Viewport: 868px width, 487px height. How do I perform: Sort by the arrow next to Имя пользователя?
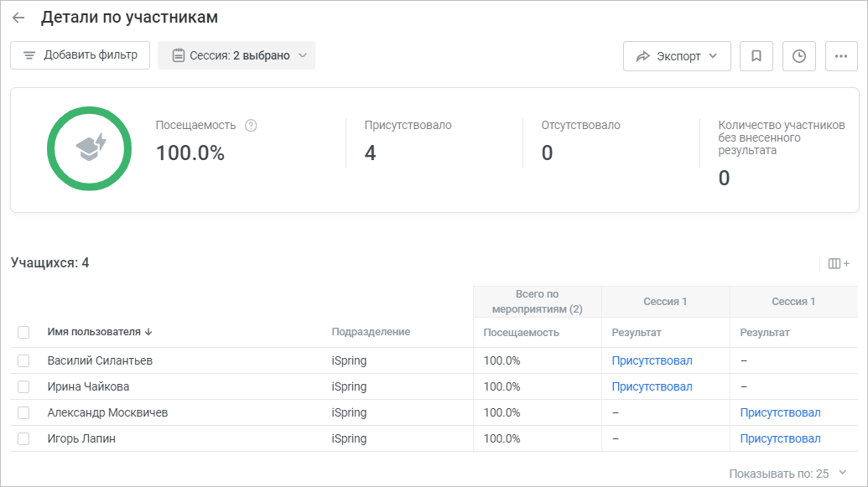148,332
